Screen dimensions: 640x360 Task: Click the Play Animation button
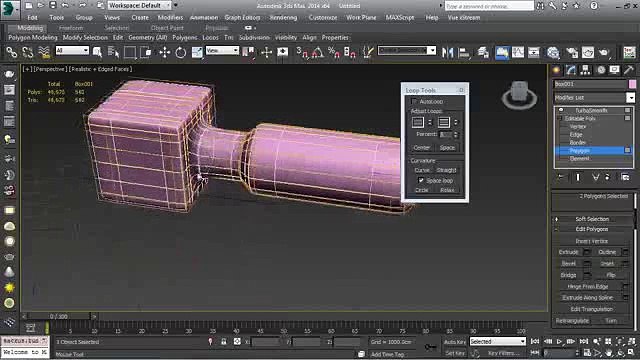point(560,341)
